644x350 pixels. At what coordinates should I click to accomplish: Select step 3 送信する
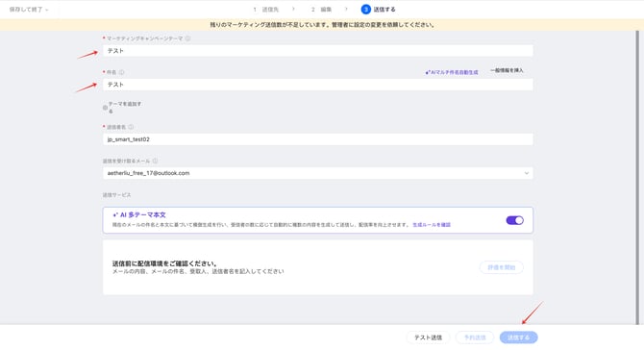pos(379,10)
